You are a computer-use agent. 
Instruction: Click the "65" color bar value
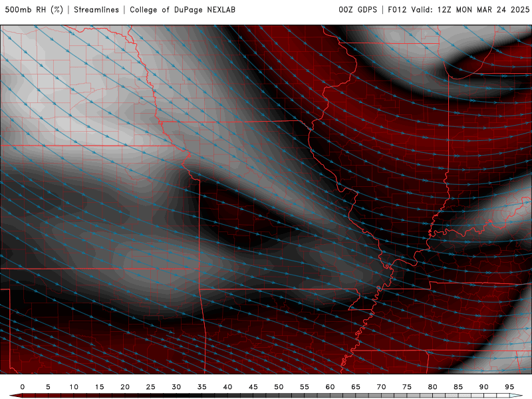coord(356,387)
